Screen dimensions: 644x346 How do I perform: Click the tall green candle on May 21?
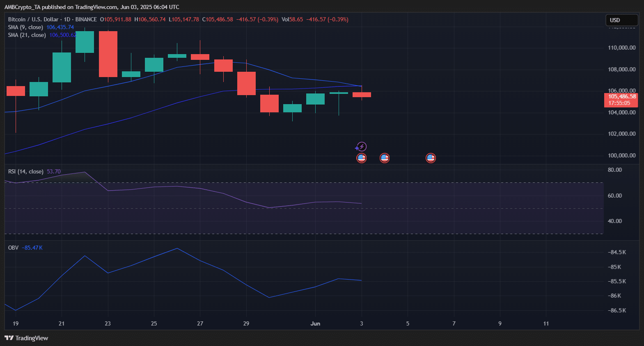coord(62,67)
